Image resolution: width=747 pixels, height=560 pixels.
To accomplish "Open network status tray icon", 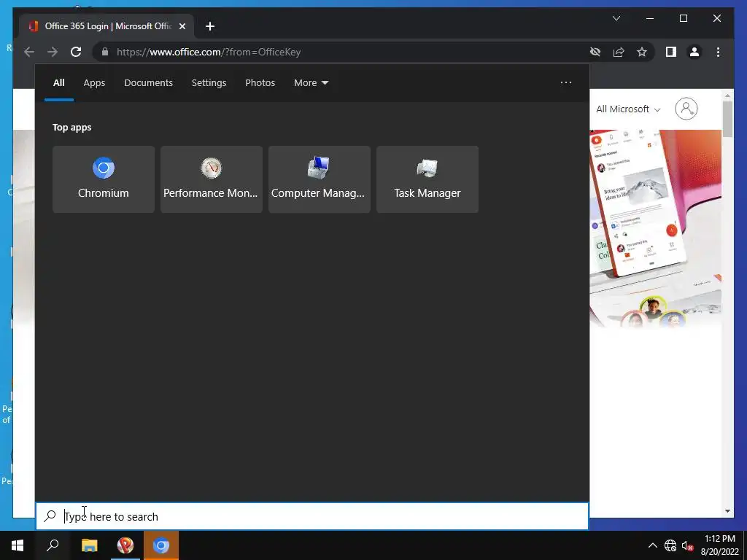I will coord(670,545).
